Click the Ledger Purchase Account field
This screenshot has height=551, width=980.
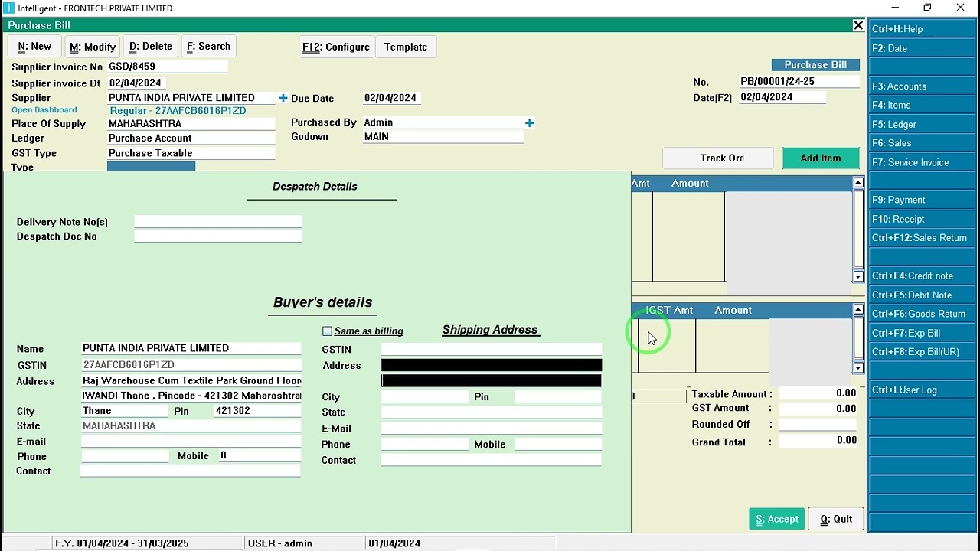[191, 139]
